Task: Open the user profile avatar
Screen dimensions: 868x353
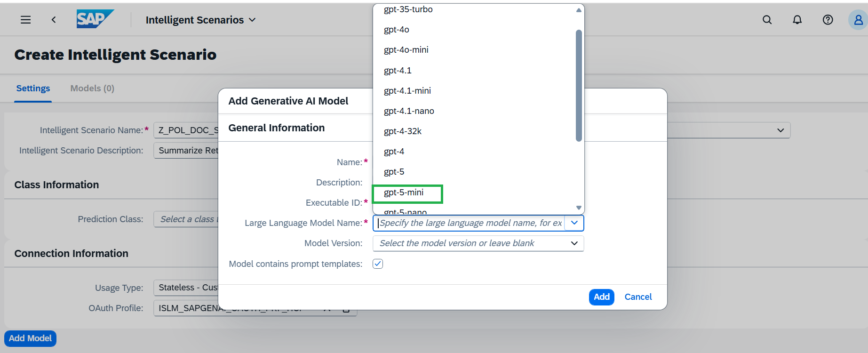Action: tap(858, 20)
